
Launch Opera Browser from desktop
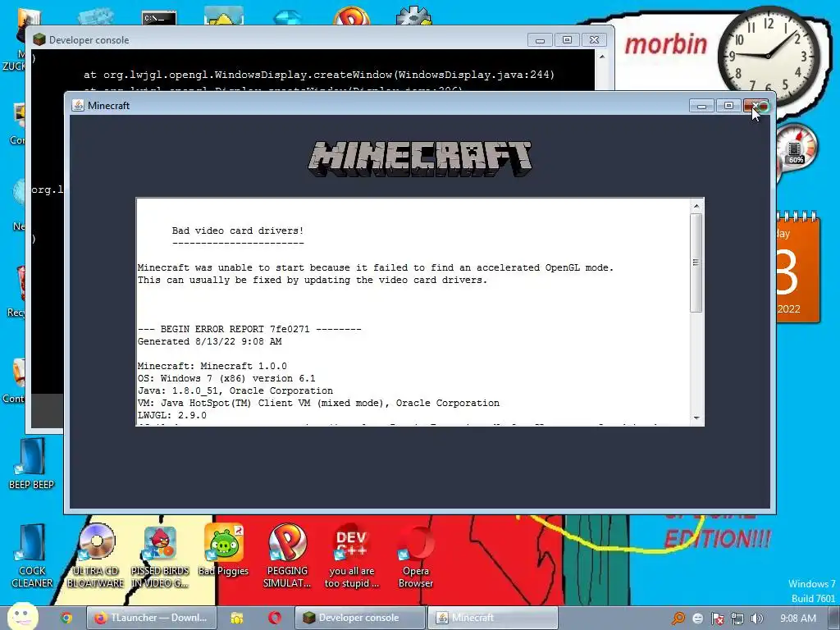click(x=416, y=555)
